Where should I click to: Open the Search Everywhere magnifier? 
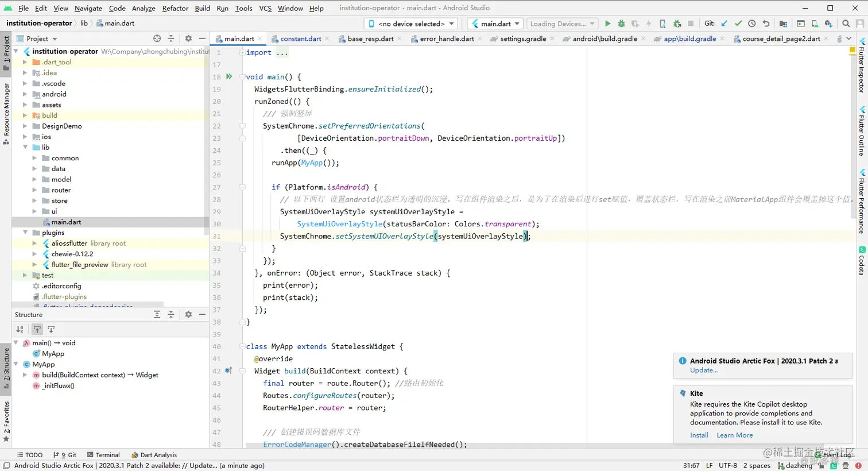click(x=846, y=24)
